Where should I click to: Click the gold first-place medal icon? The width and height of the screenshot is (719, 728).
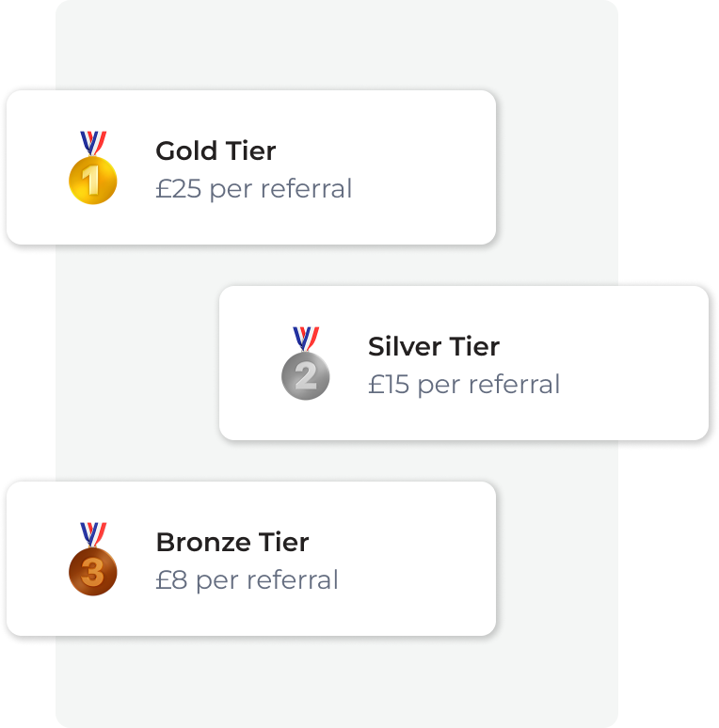tap(93, 167)
